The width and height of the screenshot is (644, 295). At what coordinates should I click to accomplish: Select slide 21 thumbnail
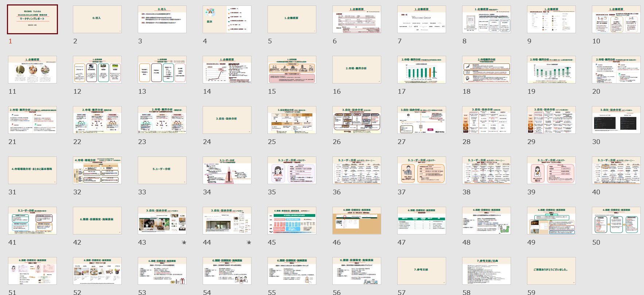(32, 120)
